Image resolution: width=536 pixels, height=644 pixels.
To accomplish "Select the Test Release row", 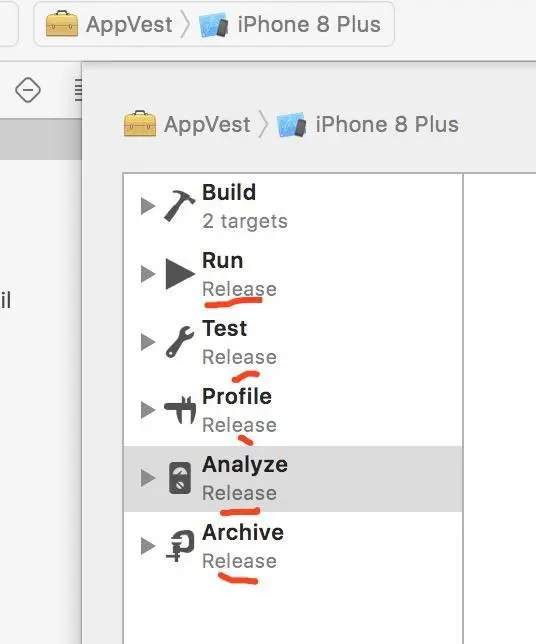I will tap(293, 342).
